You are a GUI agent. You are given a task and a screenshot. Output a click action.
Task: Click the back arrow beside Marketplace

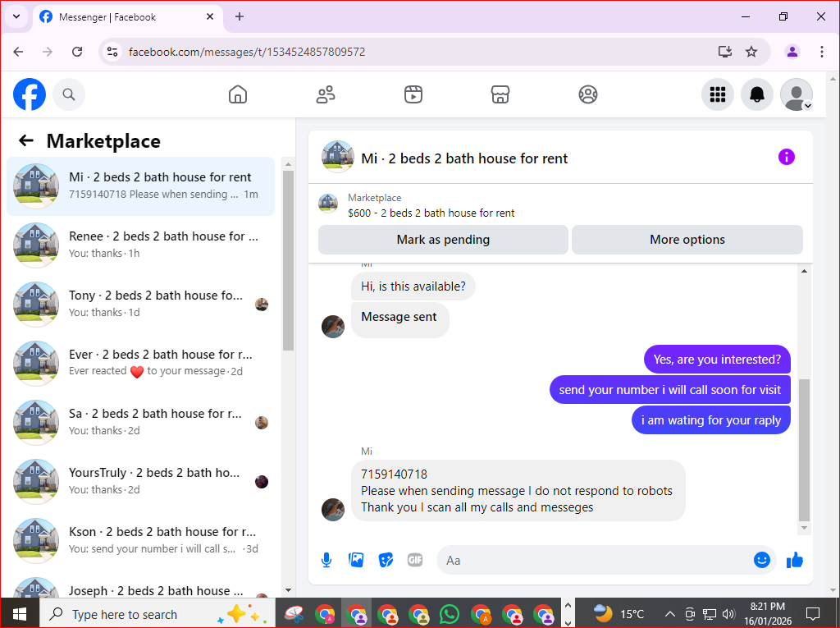(x=26, y=140)
